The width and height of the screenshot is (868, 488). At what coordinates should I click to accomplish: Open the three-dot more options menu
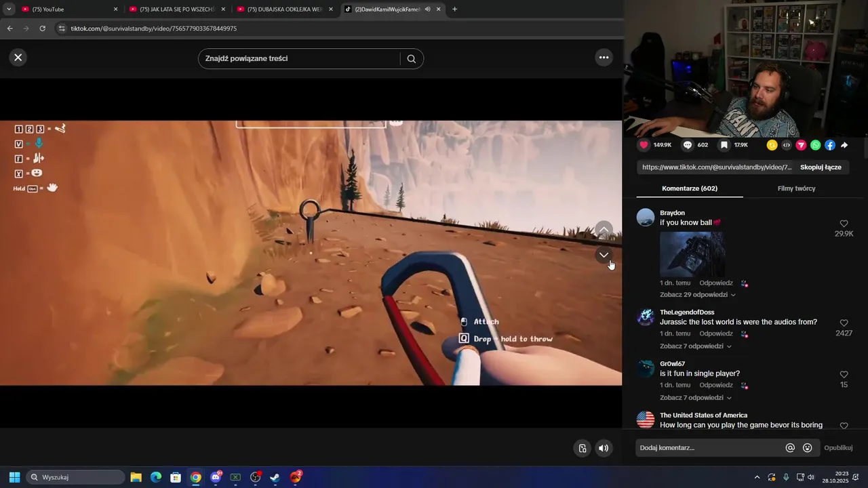tap(604, 58)
